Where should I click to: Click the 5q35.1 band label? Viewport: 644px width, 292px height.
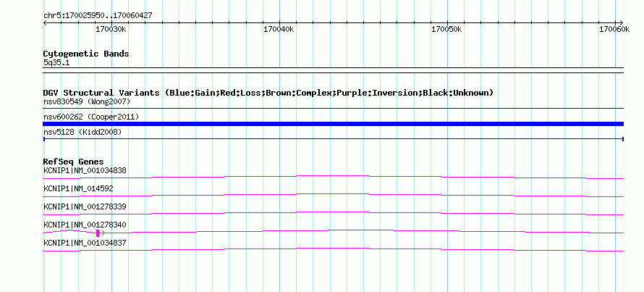point(56,62)
